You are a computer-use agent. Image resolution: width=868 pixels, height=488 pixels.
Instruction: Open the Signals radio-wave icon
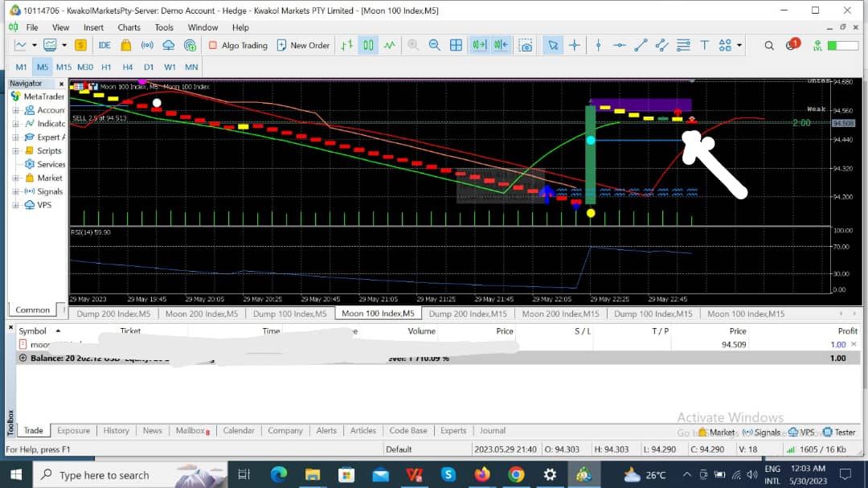tap(147, 45)
